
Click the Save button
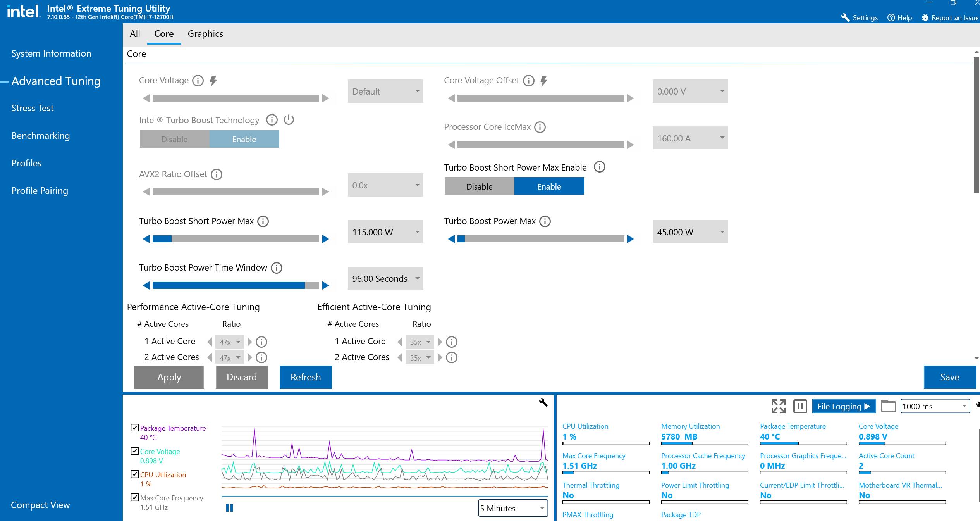tap(950, 377)
